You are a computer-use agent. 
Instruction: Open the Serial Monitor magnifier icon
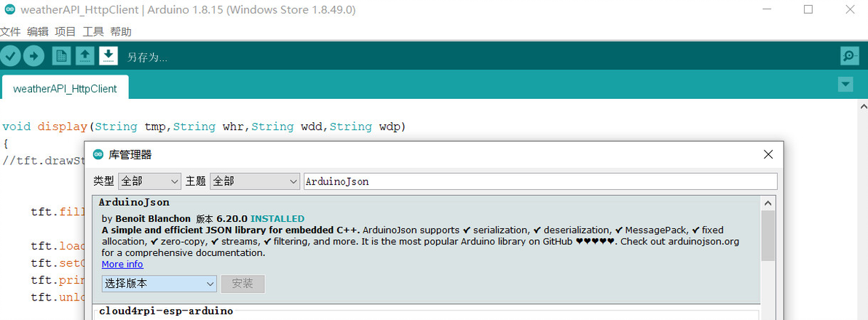tap(848, 56)
